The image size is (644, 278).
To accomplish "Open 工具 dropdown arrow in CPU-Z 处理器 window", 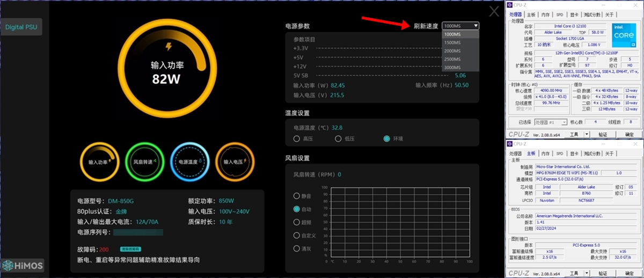I will coord(587,135).
